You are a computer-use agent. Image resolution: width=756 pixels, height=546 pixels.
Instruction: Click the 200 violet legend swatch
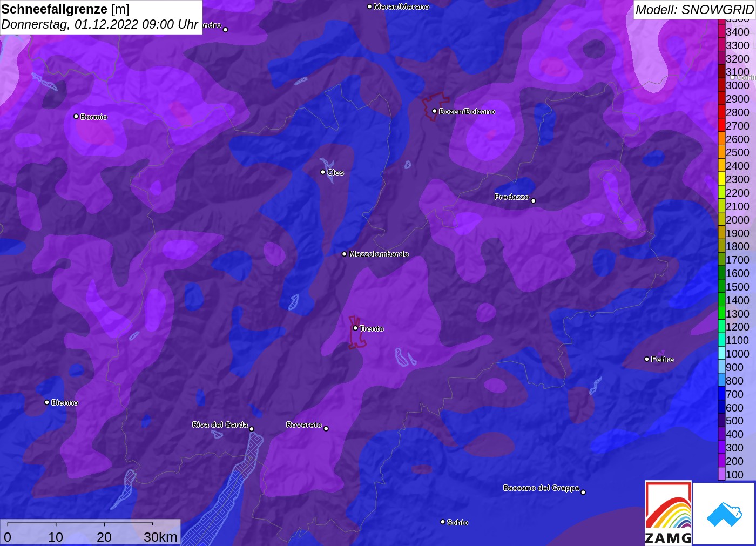coord(721,461)
